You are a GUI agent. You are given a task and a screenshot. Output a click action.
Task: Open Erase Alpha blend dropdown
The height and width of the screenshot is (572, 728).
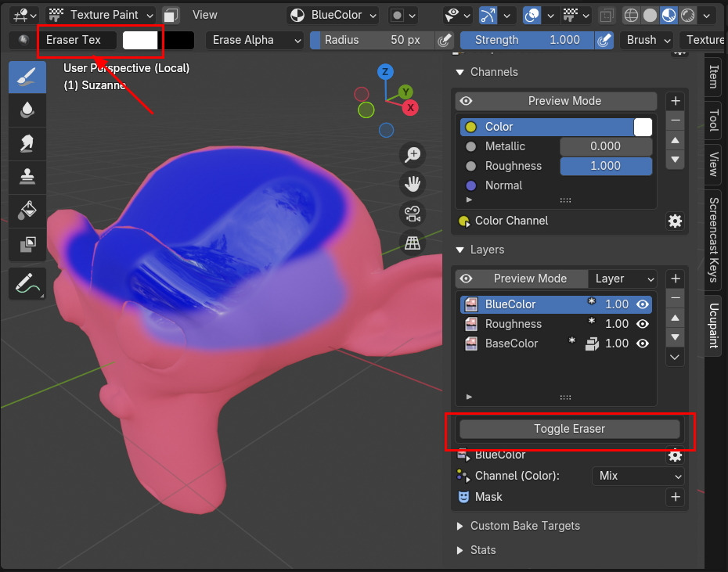[255, 40]
